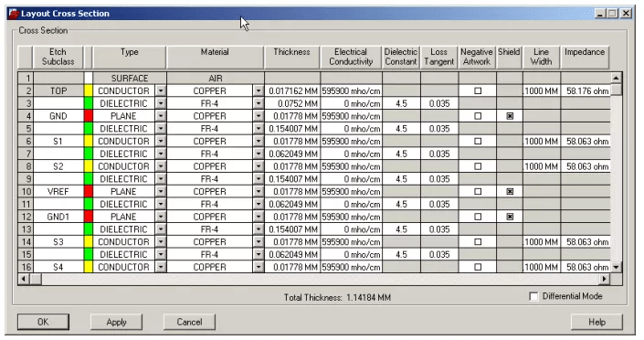644x340 pixels.
Task: Click yellow color swatch of S3 layer
Action: [88, 241]
